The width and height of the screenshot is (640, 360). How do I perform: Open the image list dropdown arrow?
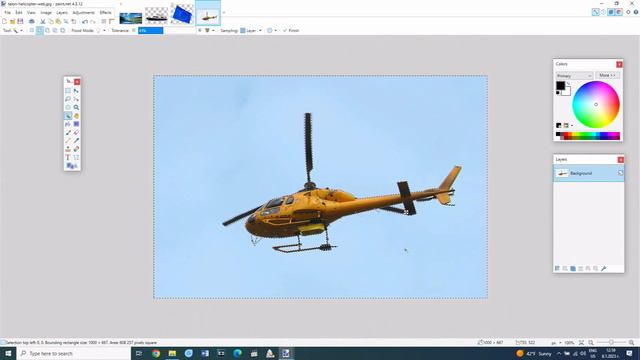(x=224, y=13)
